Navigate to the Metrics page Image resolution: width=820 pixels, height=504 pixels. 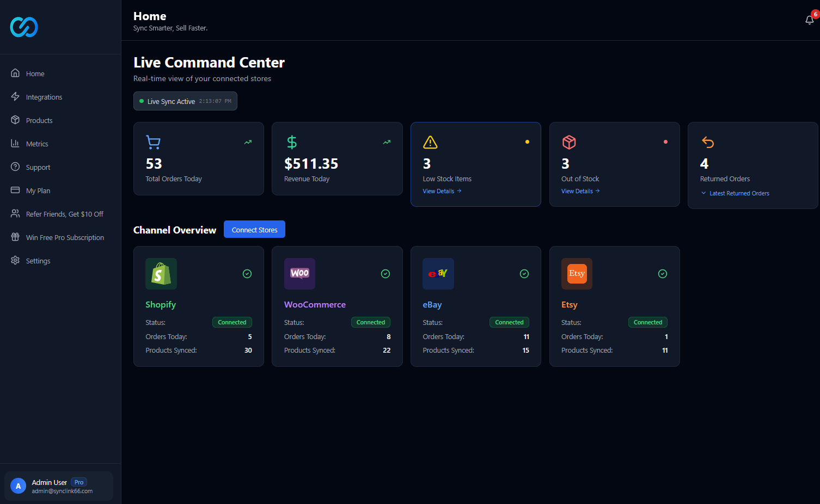pos(36,143)
